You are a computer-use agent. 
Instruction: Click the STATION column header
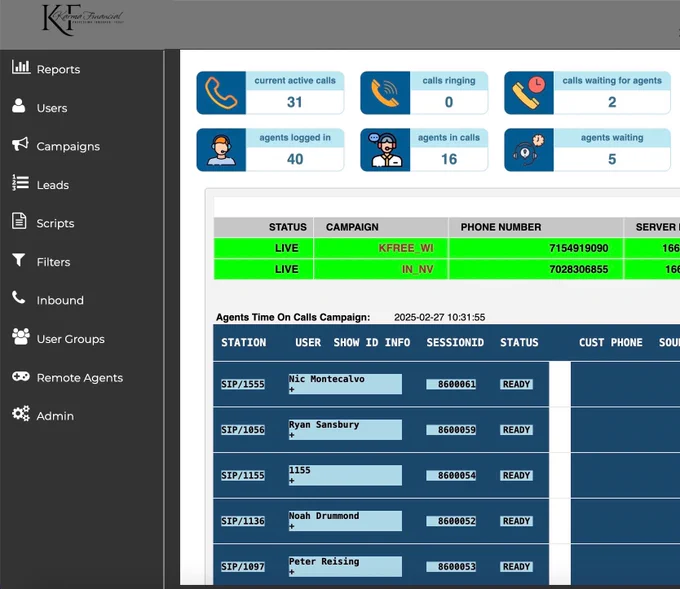(x=244, y=343)
